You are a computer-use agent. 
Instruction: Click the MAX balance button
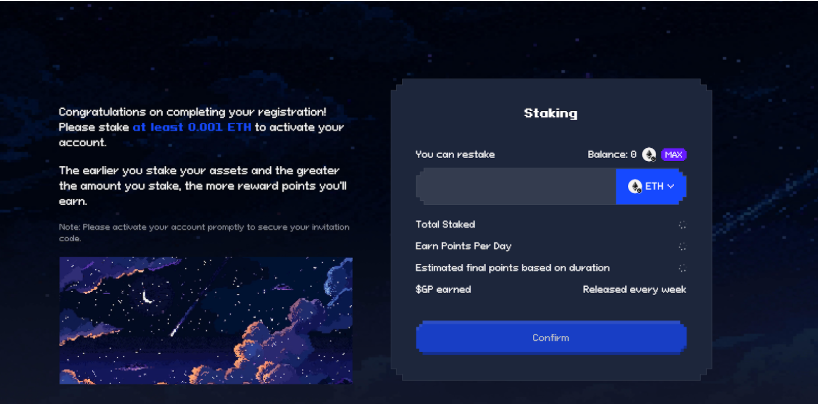coord(673,155)
